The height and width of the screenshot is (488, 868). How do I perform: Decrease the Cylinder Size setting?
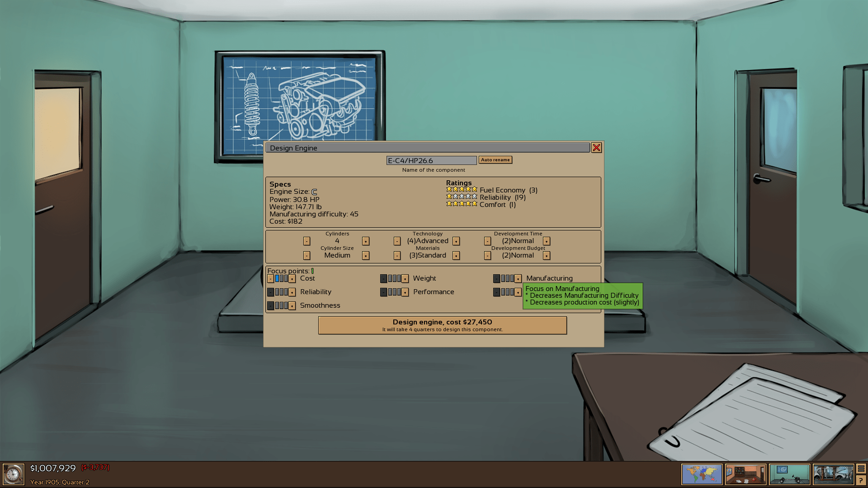tap(307, 256)
